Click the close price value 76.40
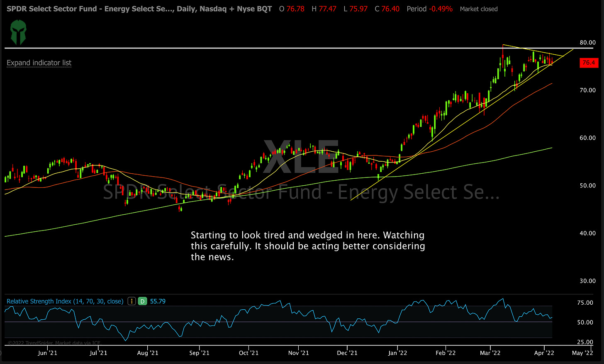This screenshot has height=364, width=604. coord(390,9)
